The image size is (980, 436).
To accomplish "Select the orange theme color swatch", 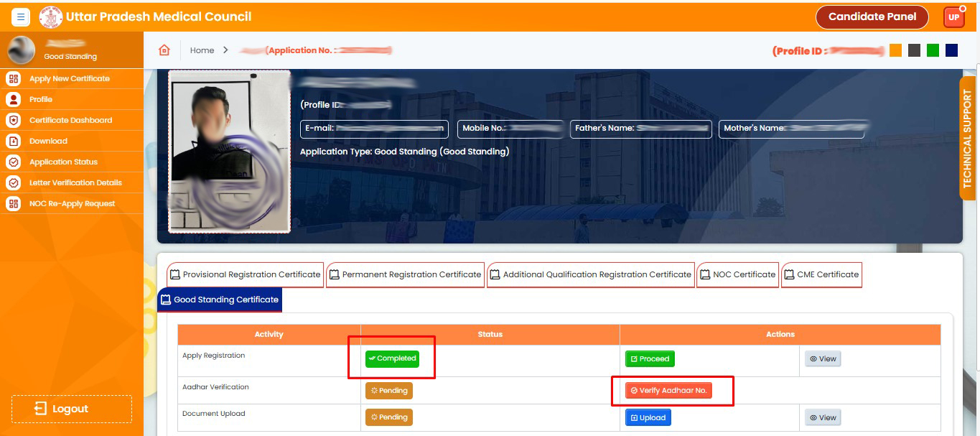I will [895, 50].
